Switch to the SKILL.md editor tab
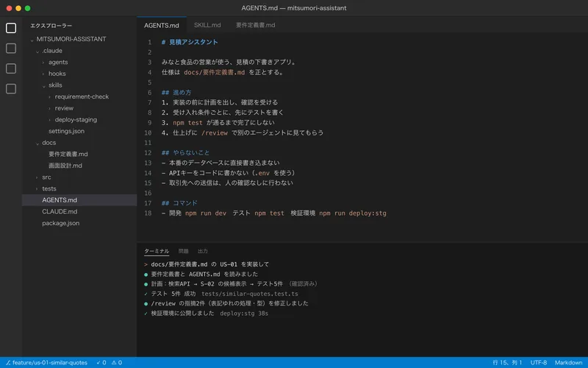The height and width of the screenshot is (368, 588). [x=207, y=25]
